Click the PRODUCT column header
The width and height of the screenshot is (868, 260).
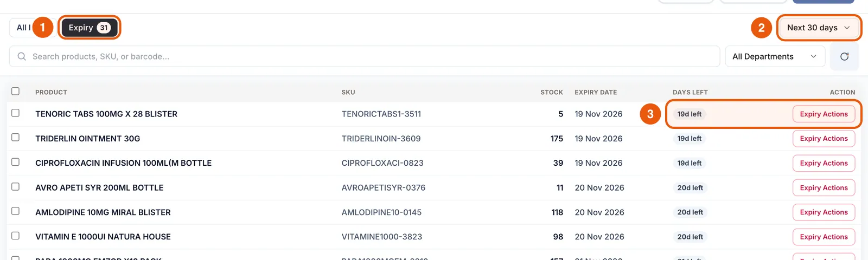(51, 92)
